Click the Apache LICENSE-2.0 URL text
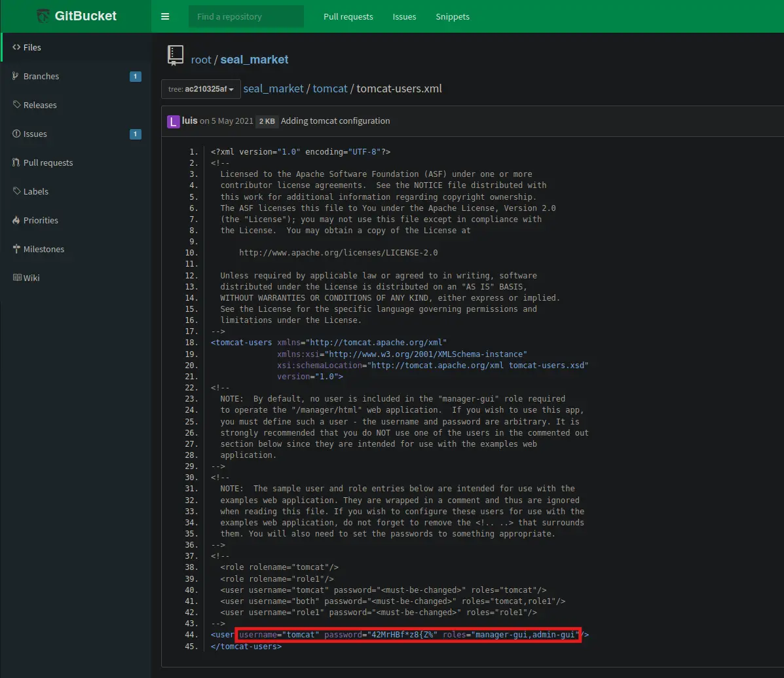Image resolution: width=784 pixels, height=678 pixels. point(338,252)
